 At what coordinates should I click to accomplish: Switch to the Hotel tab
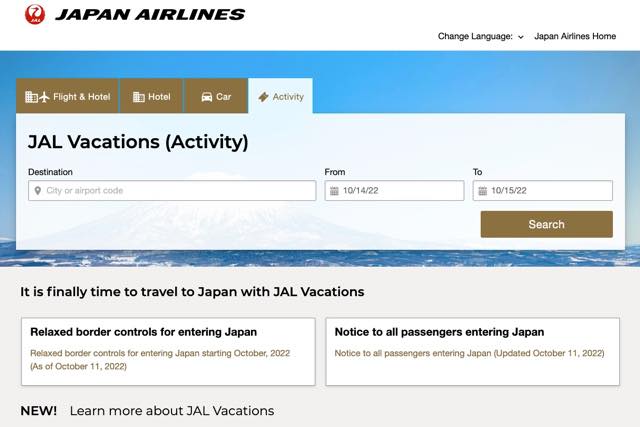click(151, 96)
